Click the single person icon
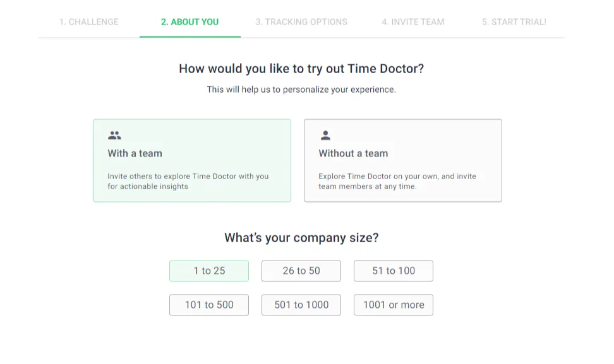 (325, 135)
